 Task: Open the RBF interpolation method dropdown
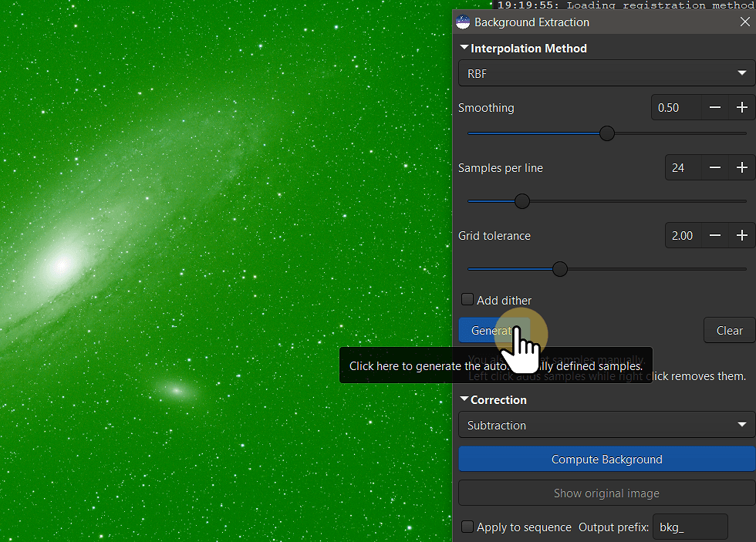coord(606,74)
